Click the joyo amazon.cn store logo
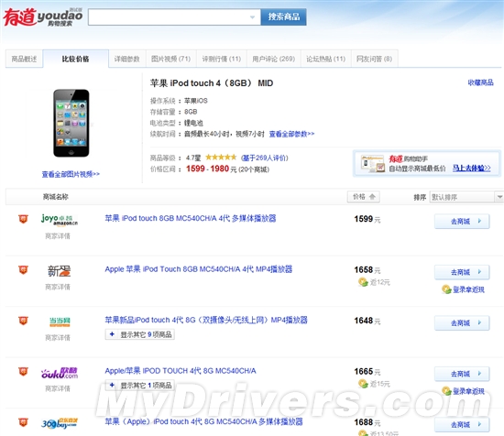This screenshot has height=436, width=504. pos(60,220)
